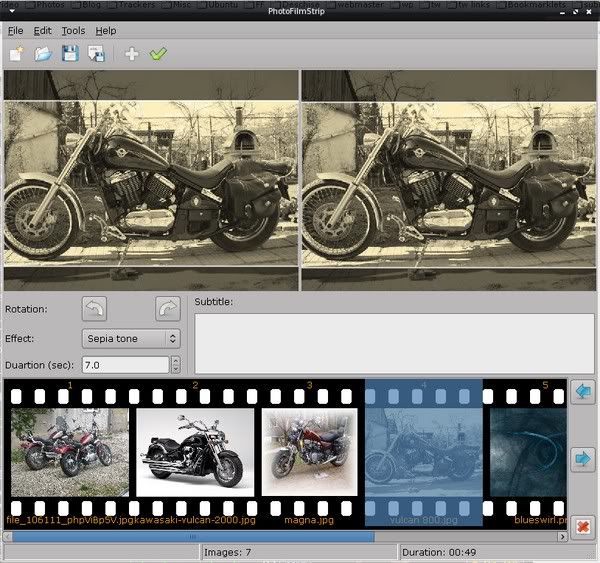
Task: Maximize the PhotoFilmStrip window
Action: [576, 12]
